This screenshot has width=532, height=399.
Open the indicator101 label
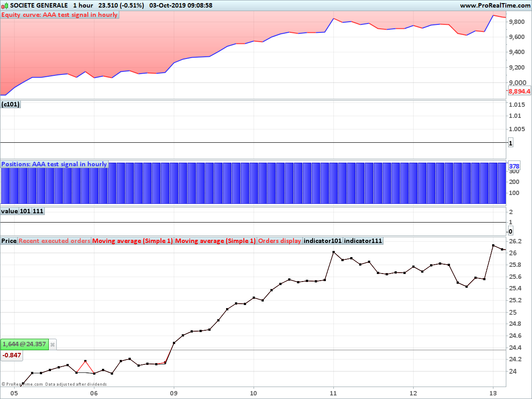coord(323,241)
